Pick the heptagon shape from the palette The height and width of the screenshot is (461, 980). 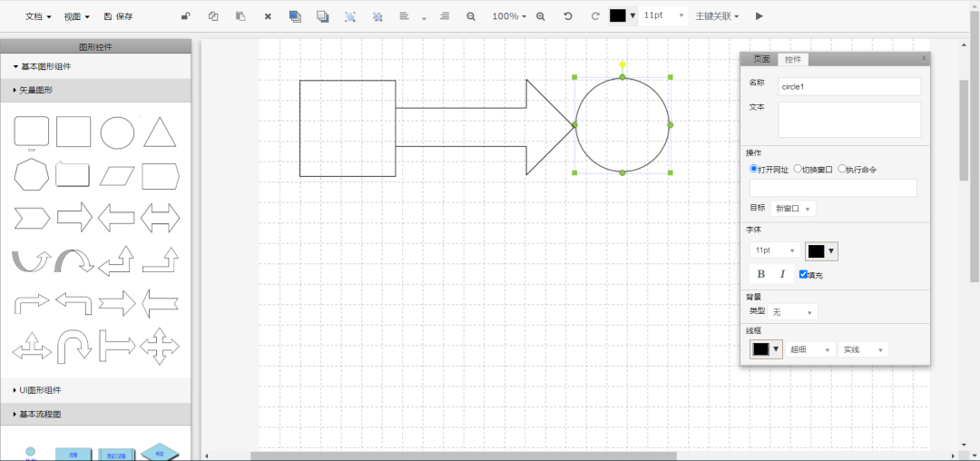(x=31, y=174)
